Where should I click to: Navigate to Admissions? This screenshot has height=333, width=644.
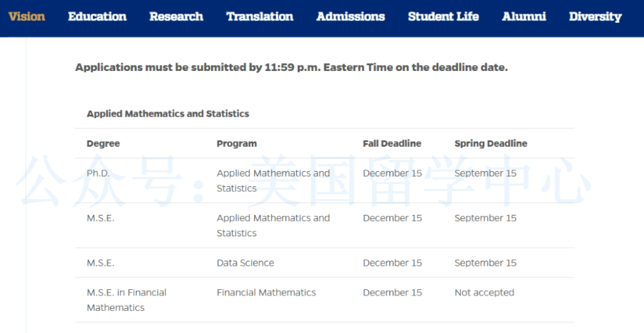(351, 16)
